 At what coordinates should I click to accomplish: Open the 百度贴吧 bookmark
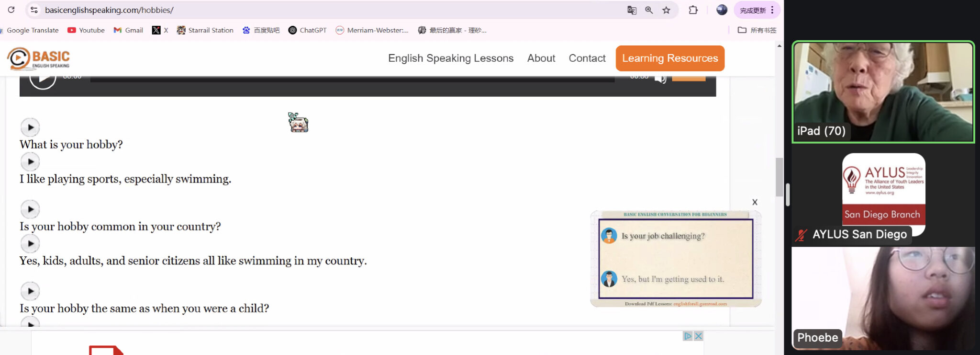[x=261, y=30]
